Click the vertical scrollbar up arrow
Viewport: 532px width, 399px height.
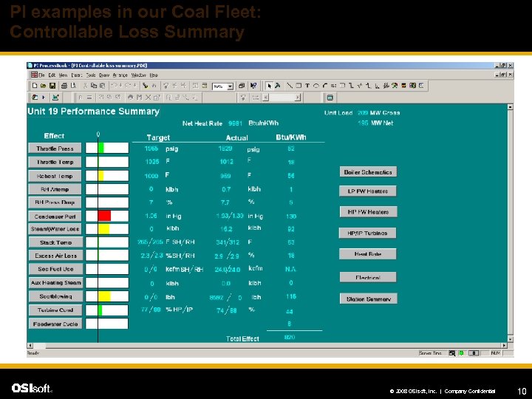pyautogui.click(x=510, y=107)
